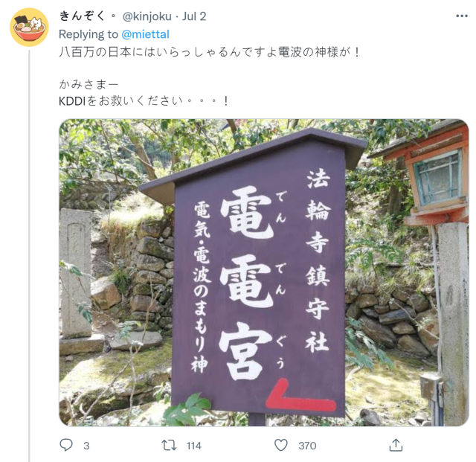Retweet this post via arrows icon
476x462 pixels.
pos(169,446)
